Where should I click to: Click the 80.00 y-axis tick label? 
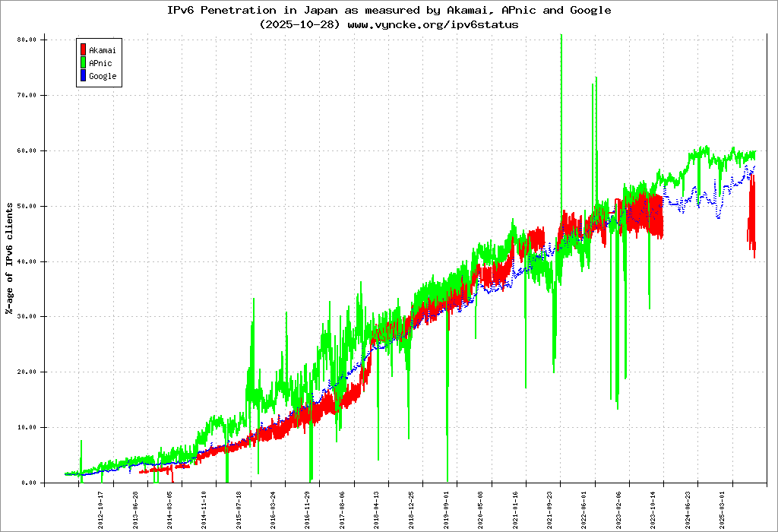pos(27,40)
